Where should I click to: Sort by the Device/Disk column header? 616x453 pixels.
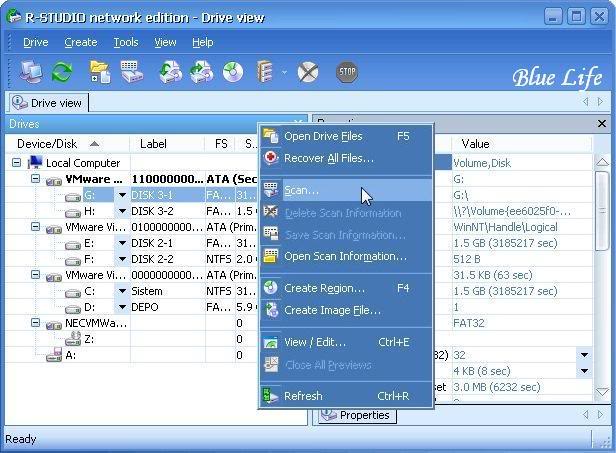tap(68, 144)
